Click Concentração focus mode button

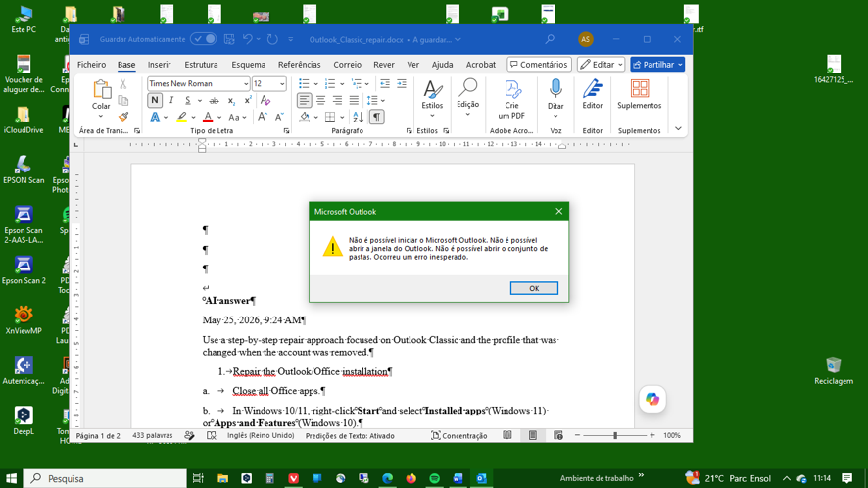458,435
